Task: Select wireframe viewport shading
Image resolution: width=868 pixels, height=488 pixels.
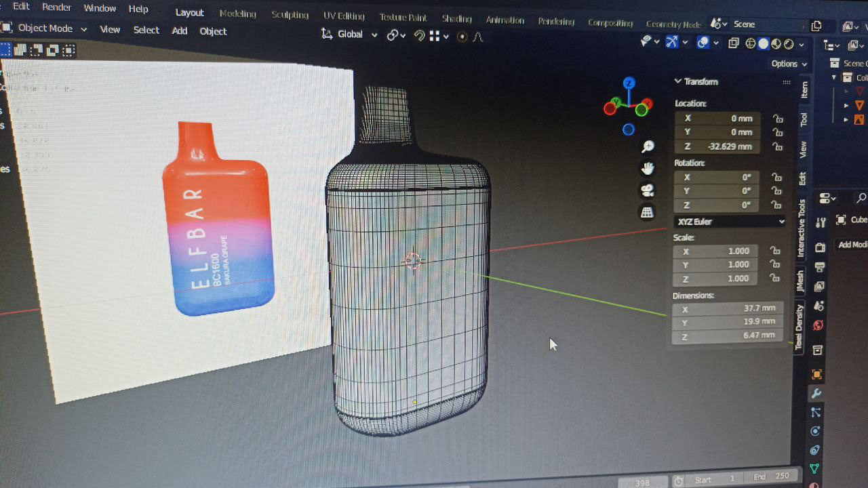Action: pyautogui.click(x=750, y=44)
